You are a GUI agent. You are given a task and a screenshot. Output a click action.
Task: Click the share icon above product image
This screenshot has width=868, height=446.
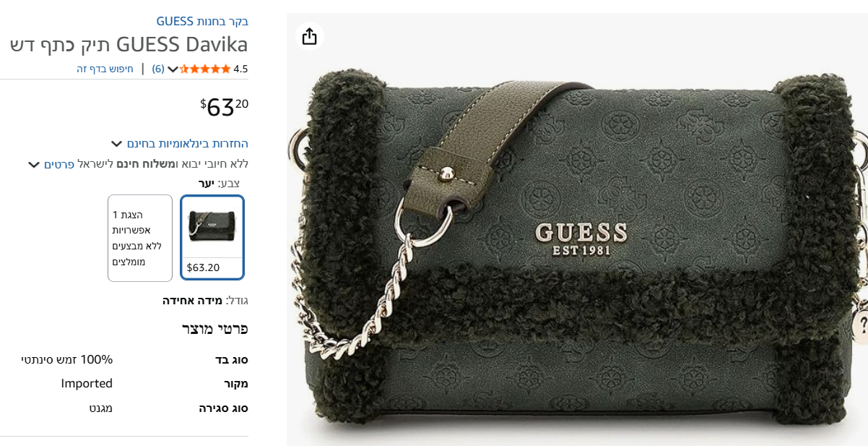[309, 36]
